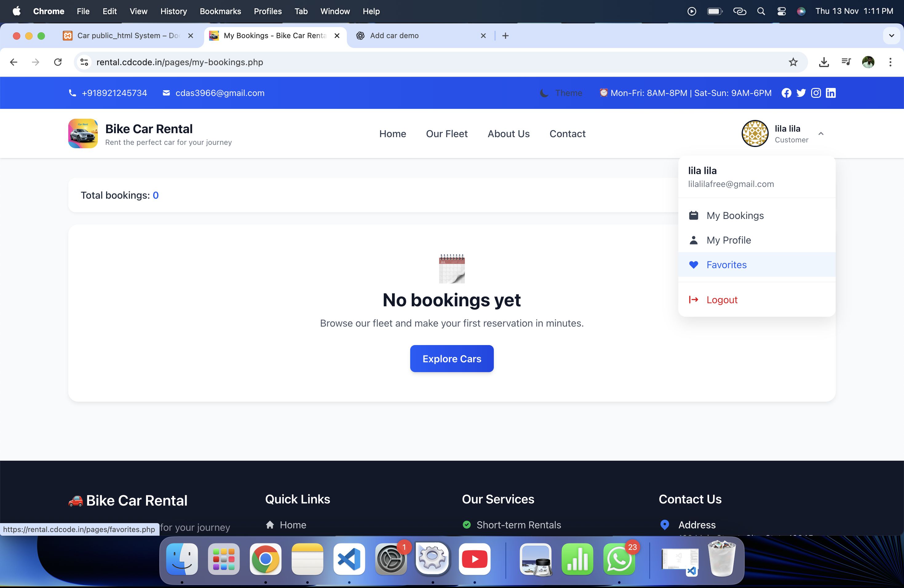The width and height of the screenshot is (904, 588).
Task: Open Chrome downloads icon
Action: [823, 62]
